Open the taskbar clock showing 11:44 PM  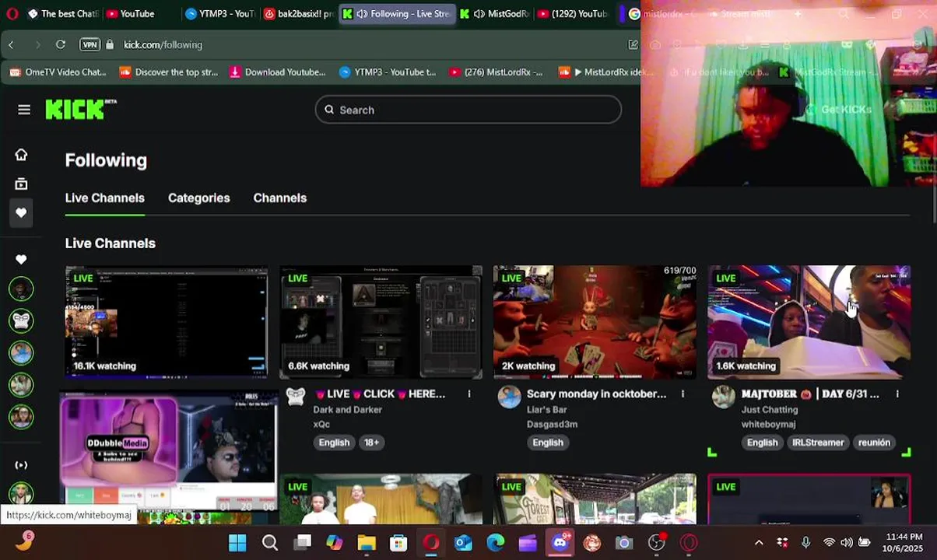coord(904,543)
